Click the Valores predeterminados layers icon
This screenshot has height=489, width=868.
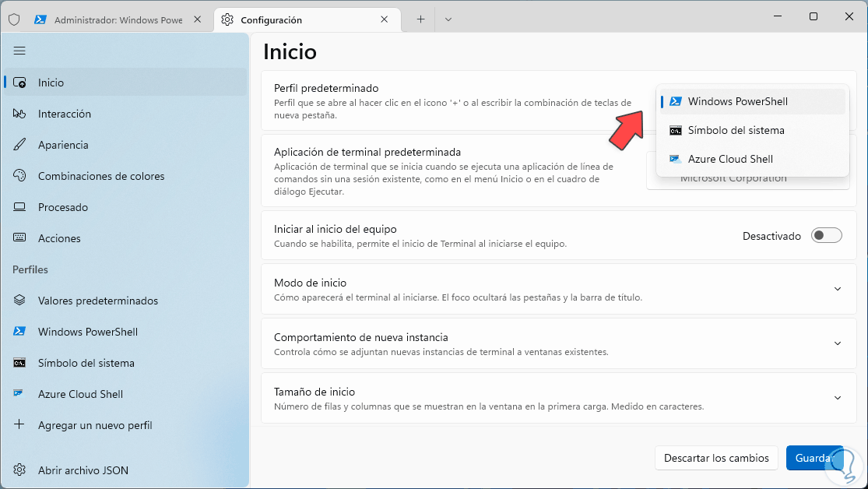click(x=19, y=300)
